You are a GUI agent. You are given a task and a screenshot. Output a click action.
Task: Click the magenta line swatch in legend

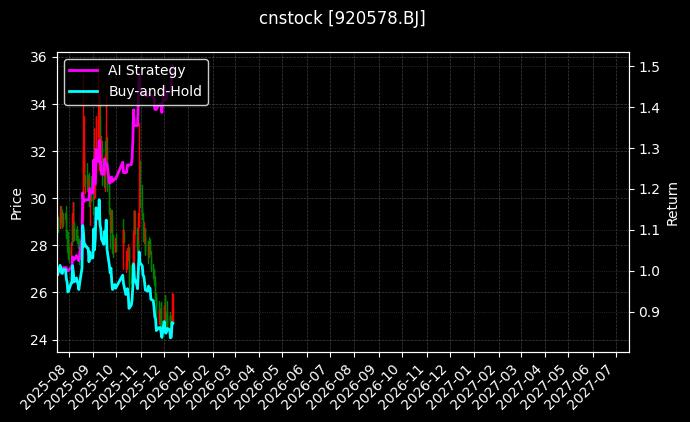pos(83,70)
